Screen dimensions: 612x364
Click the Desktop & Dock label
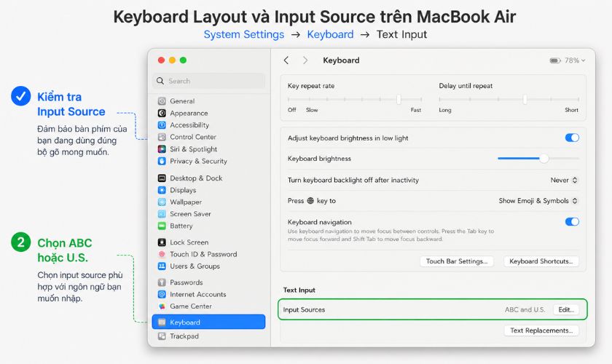(x=196, y=178)
